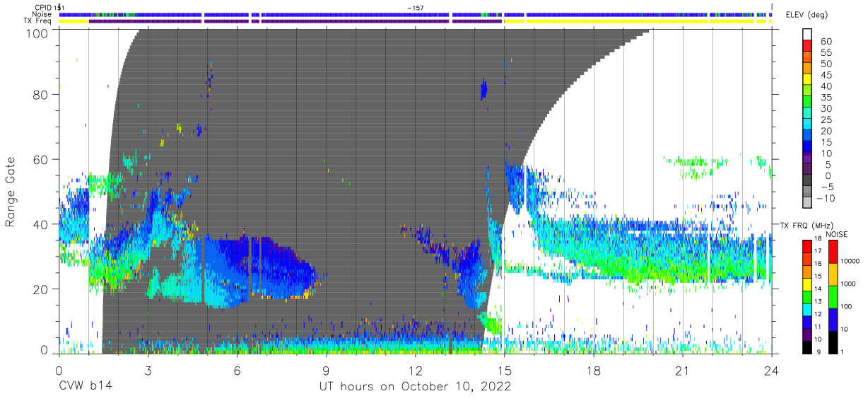Select the green 30–35 ELEV color segment
Viewport: 868px width, 401px height.
point(808,103)
